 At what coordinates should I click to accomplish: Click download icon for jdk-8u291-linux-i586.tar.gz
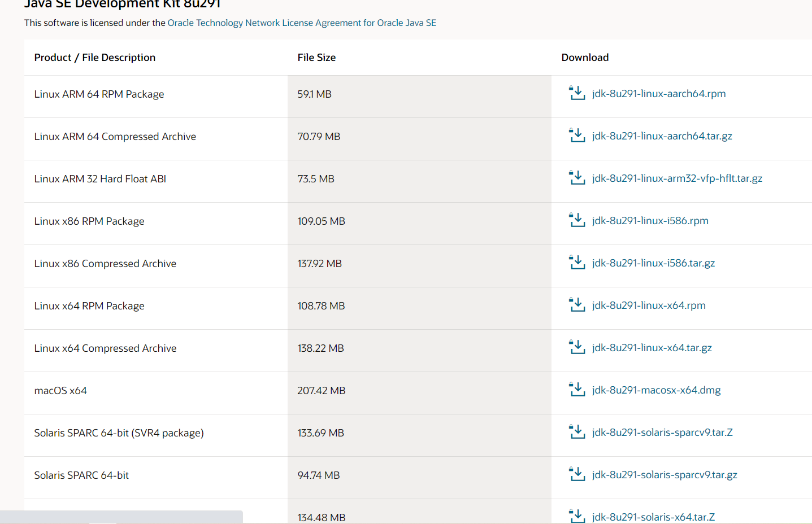(x=577, y=263)
